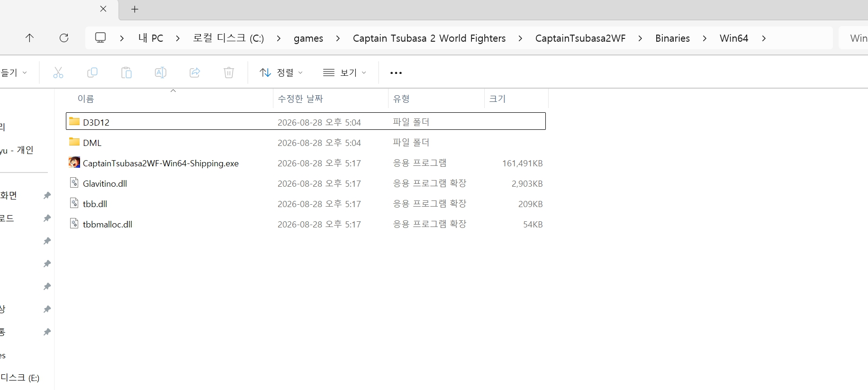Screen dimensions: 868x390
Task: Click the 209KB size cell
Action: point(531,204)
